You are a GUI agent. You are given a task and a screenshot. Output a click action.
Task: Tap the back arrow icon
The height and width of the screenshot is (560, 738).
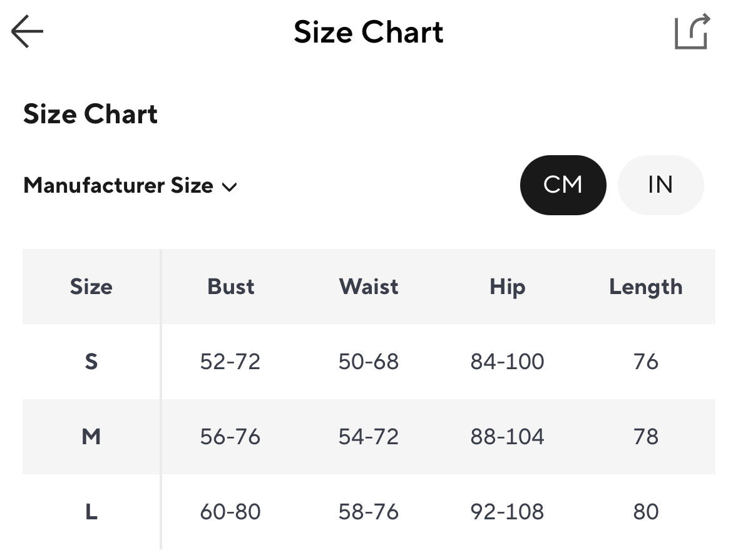(x=27, y=31)
